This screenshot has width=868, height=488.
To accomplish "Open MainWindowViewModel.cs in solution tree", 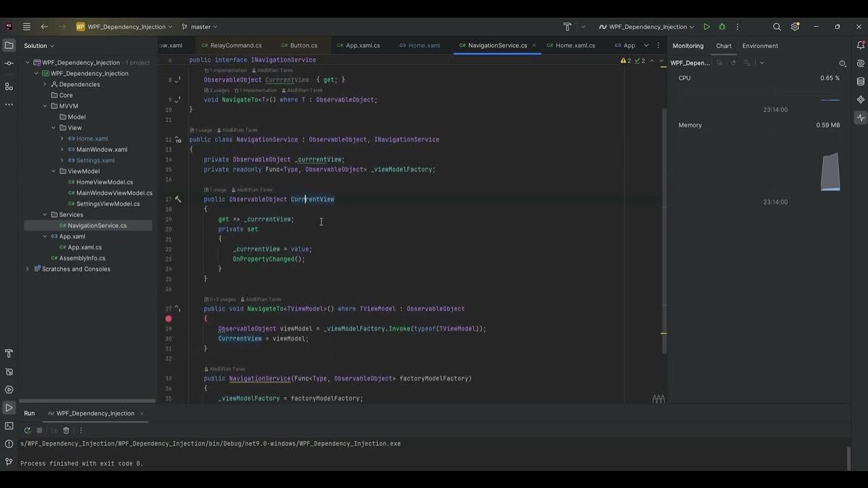I will pos(110,192).
